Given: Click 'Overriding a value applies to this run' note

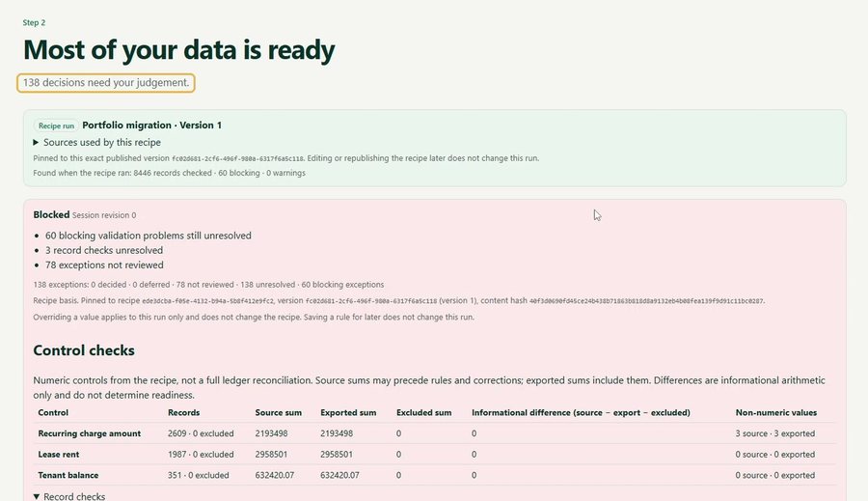Looking at the screenshot, I should 254,317.
